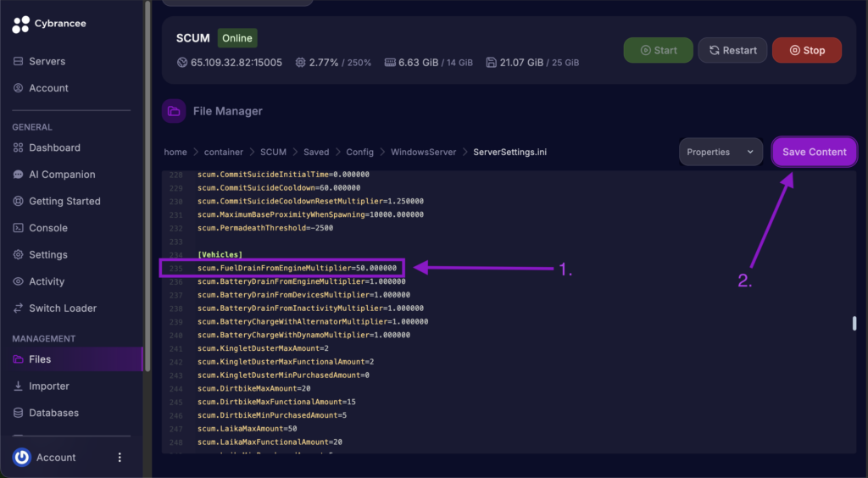
Task: Open Switch Loader page
Action: click(63, 308)
